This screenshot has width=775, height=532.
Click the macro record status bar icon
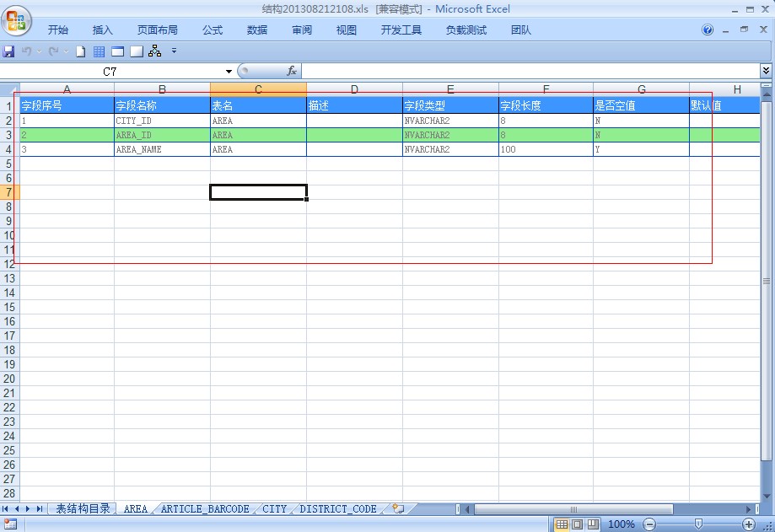pos(9,524)
